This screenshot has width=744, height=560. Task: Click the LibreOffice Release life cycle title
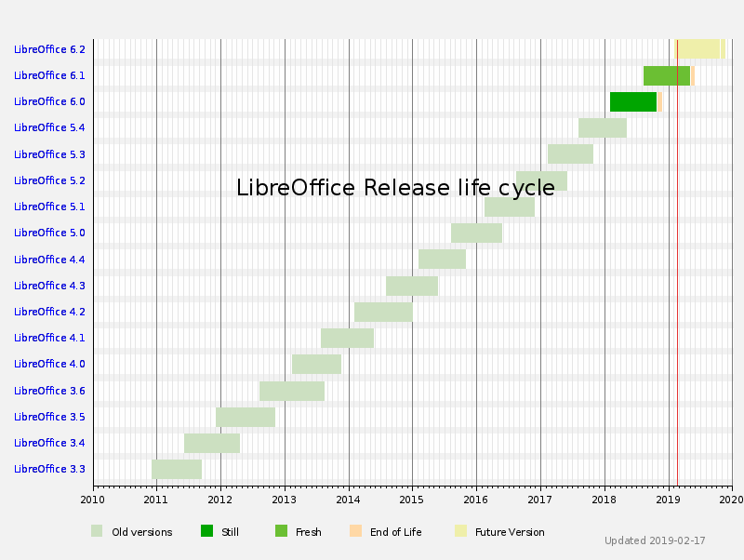click(395, 188)
